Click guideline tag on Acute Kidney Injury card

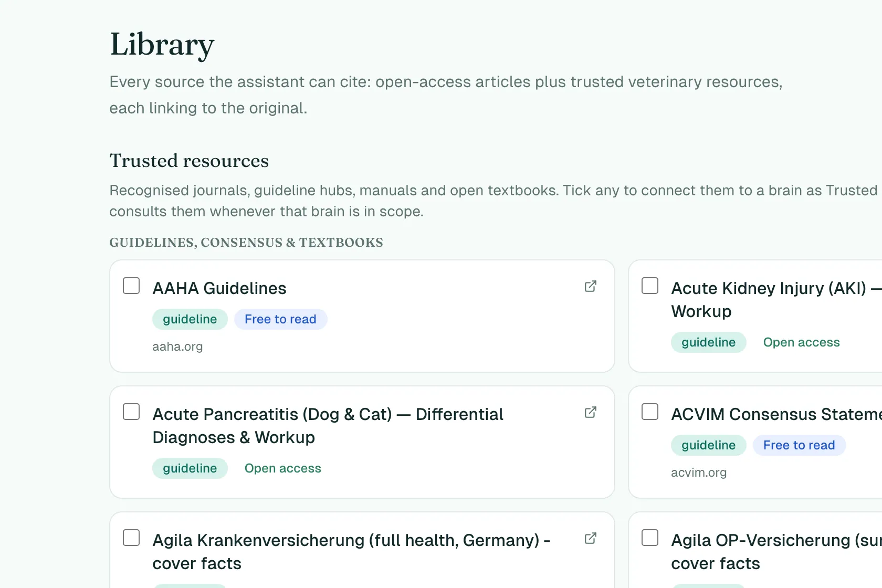709,342
